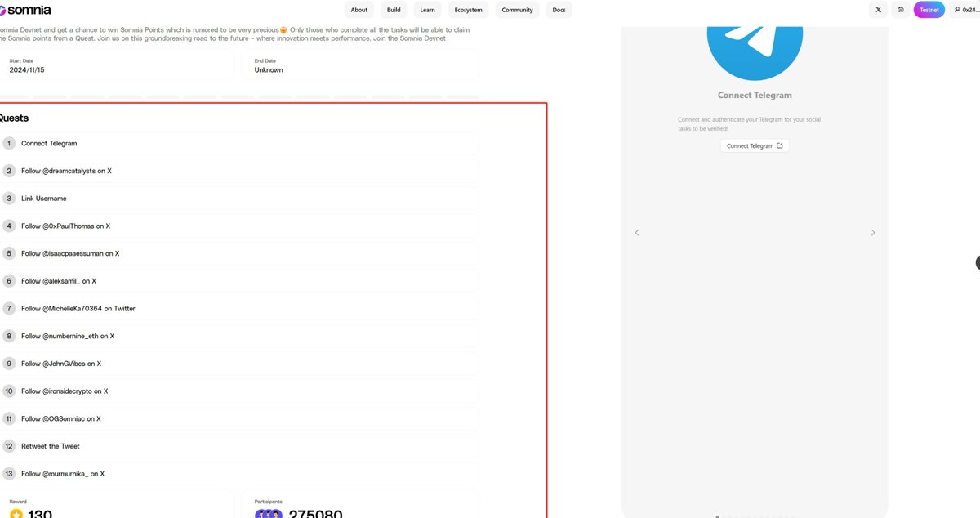Go to previous slide with left chevron
The image size is (980, 518).
tap(637, 233)
